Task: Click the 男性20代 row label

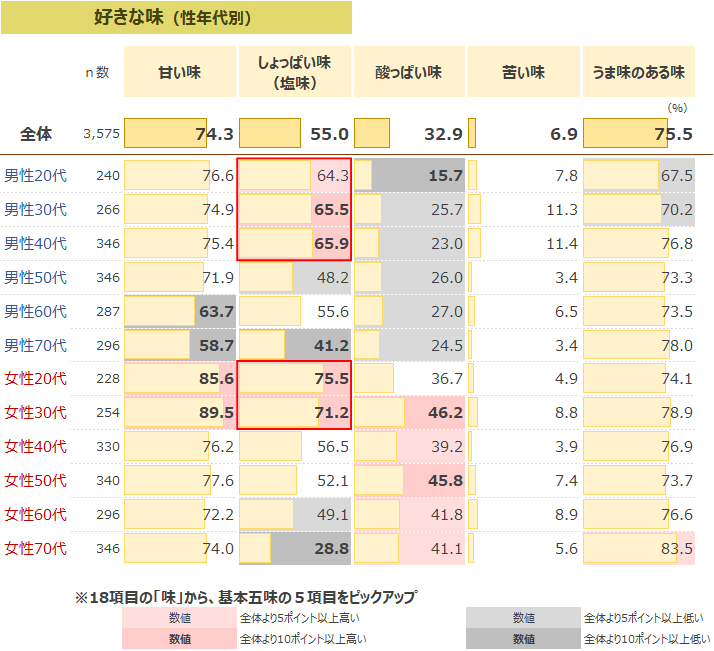Action: [x=36, y=176]
